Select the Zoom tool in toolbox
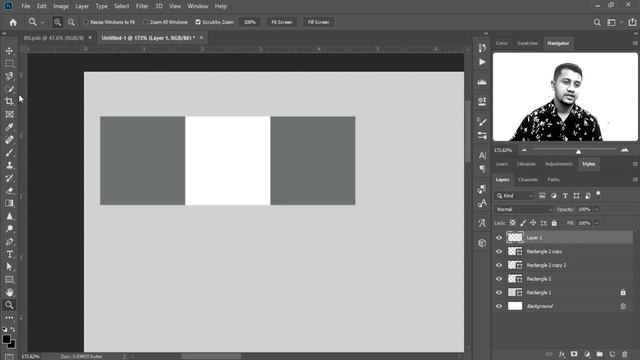The image size is (640, 360). tap(9, 305)
